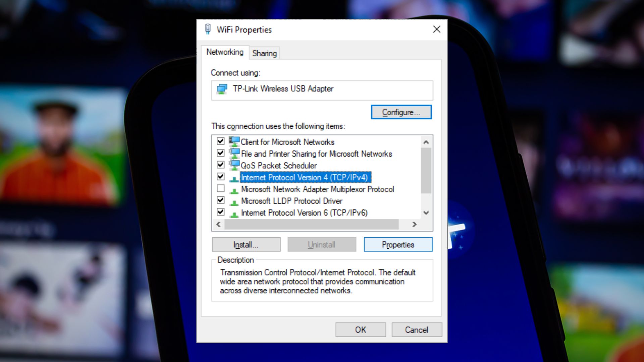Viewport: 644px width, 362px height.
Task: Click the vertical scrollbar thumb in items list
Action: pyautogui.click(x=426, y=171)
